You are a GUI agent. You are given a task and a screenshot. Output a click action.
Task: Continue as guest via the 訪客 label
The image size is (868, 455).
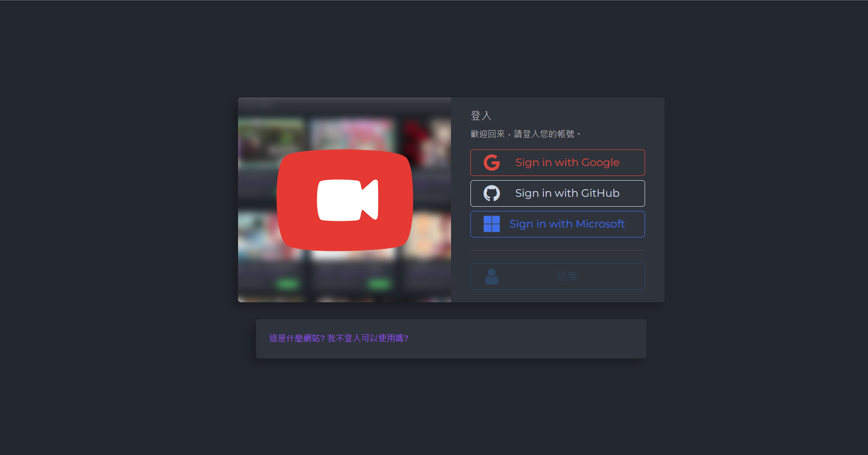point(567,276)
